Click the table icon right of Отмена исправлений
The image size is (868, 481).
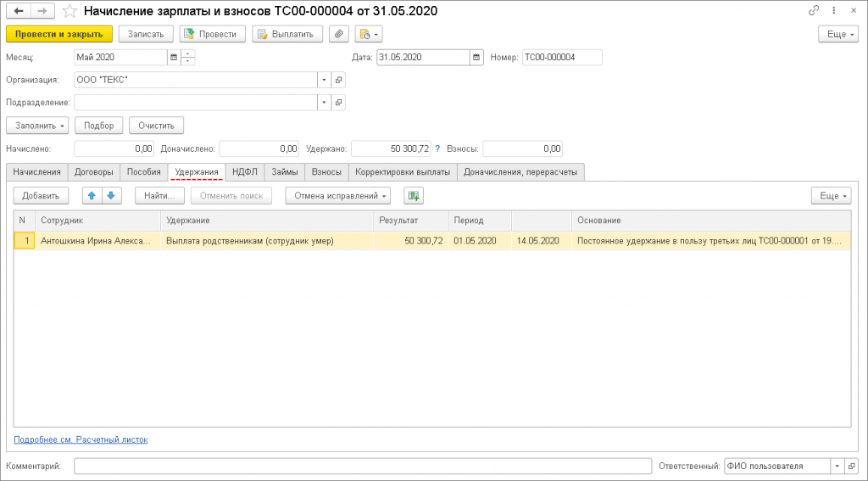[413, 196]
